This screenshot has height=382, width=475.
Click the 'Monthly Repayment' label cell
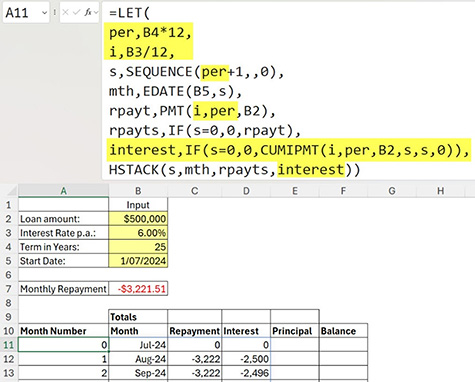click(x=63, y=289)
